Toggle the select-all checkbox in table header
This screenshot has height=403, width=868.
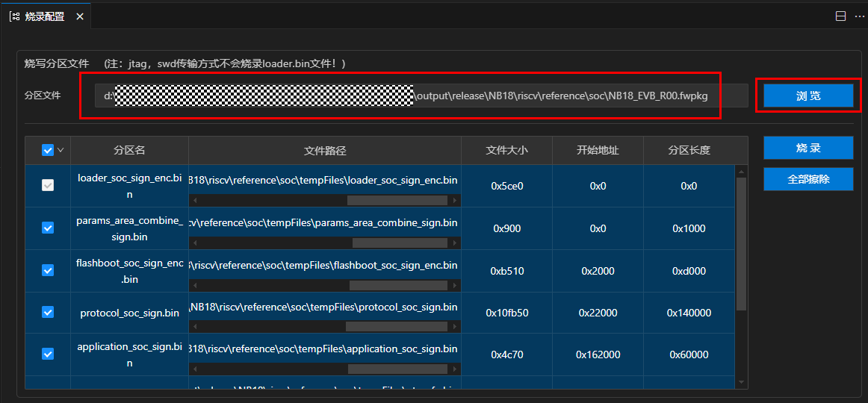pyautogui.click(x=48, y=150)
